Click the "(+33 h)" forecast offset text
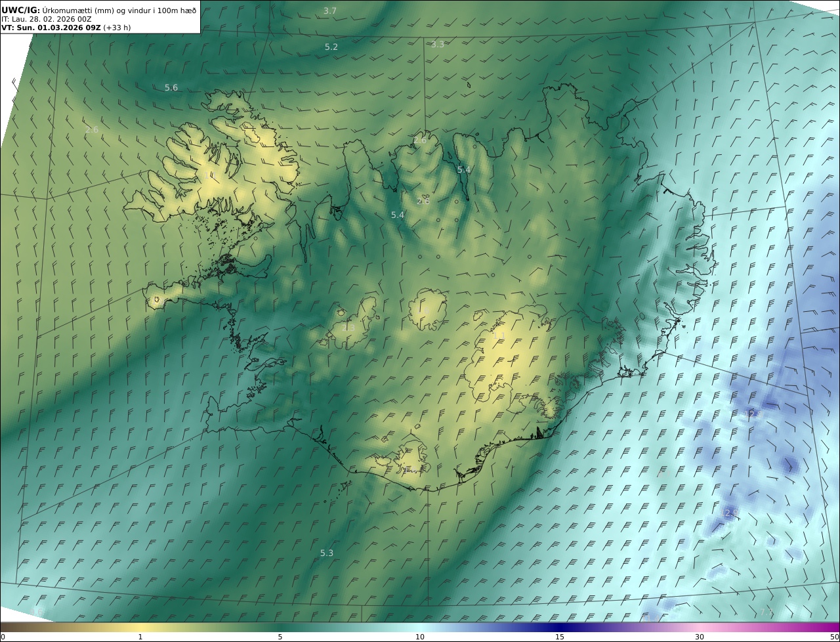 [x=117, y=28]
